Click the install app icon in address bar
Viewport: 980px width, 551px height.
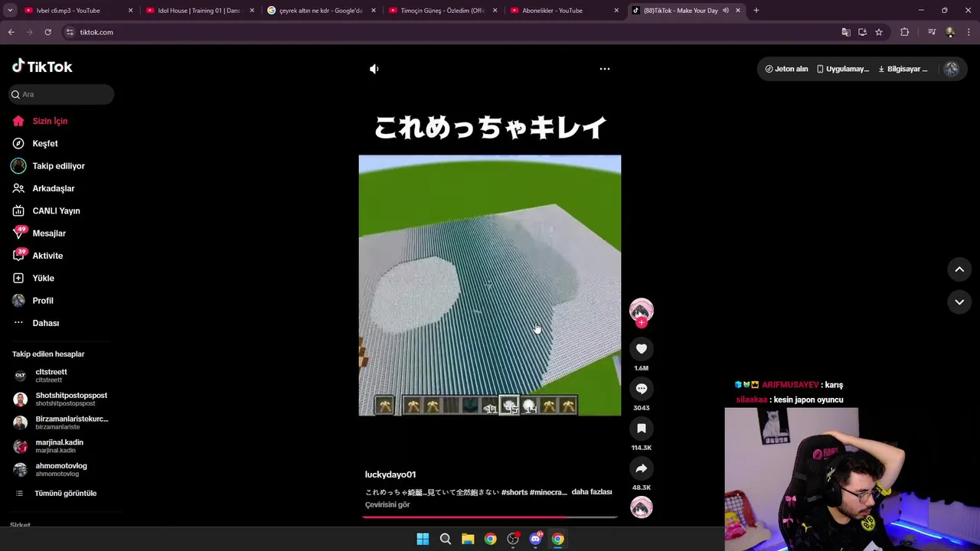(862, 32)
